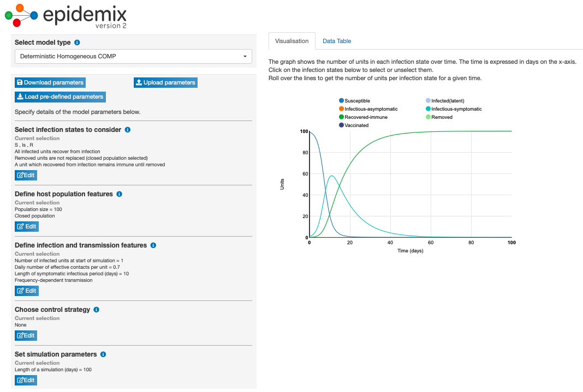
Task: Click Load pre-defined parameters button
Action: tap(60, 97)
